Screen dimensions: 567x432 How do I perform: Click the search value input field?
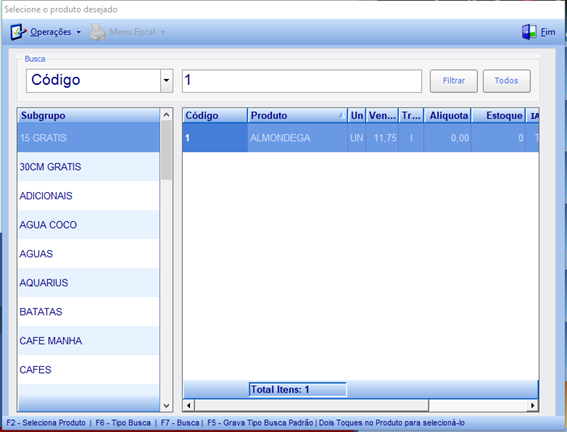tap(302, 81)
